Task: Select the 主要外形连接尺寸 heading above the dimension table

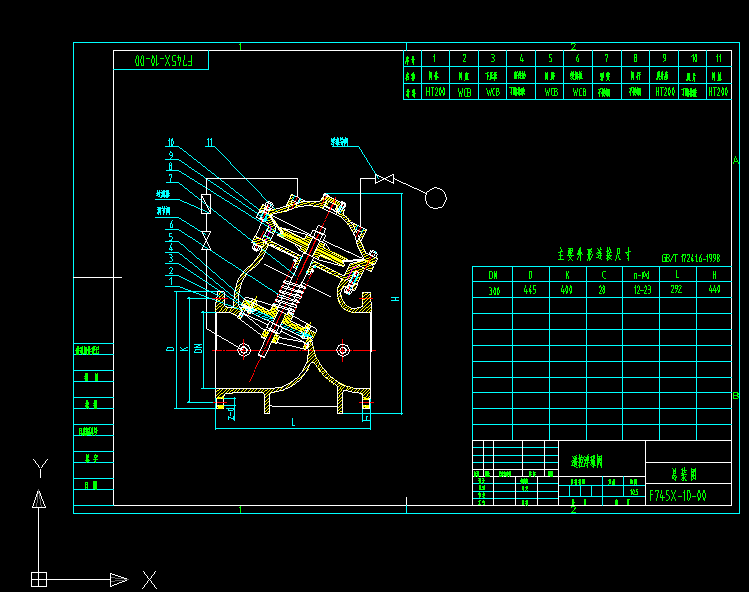Action: pyautogui.click(x=594, y=254)
